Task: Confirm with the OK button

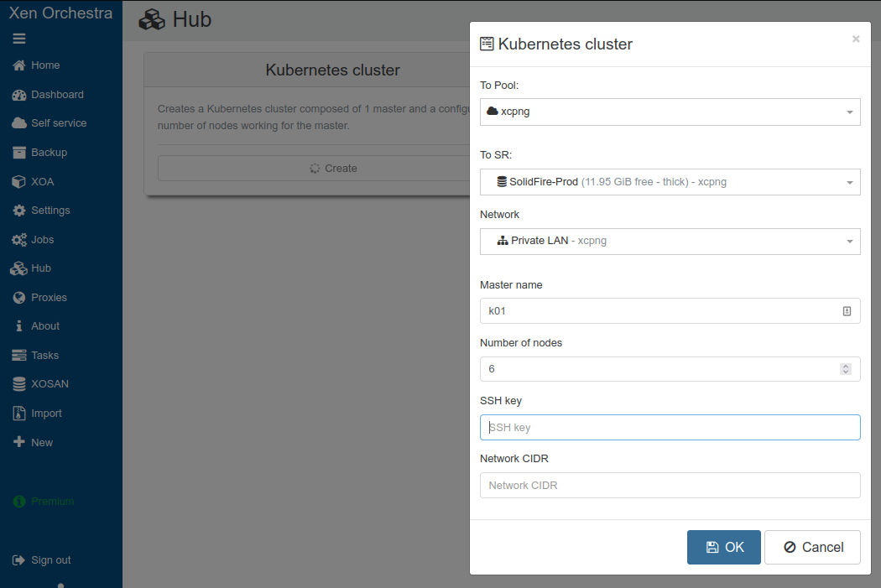Action: [723, 547]
